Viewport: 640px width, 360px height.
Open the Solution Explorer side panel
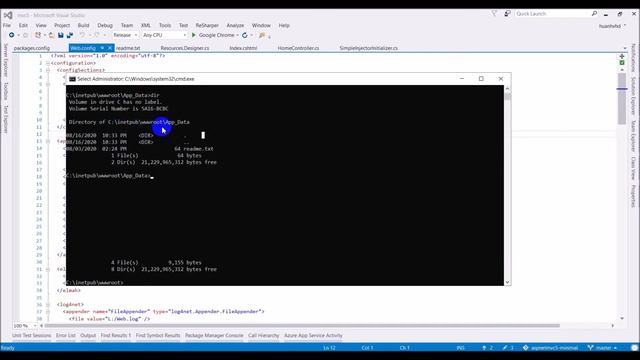633,96
